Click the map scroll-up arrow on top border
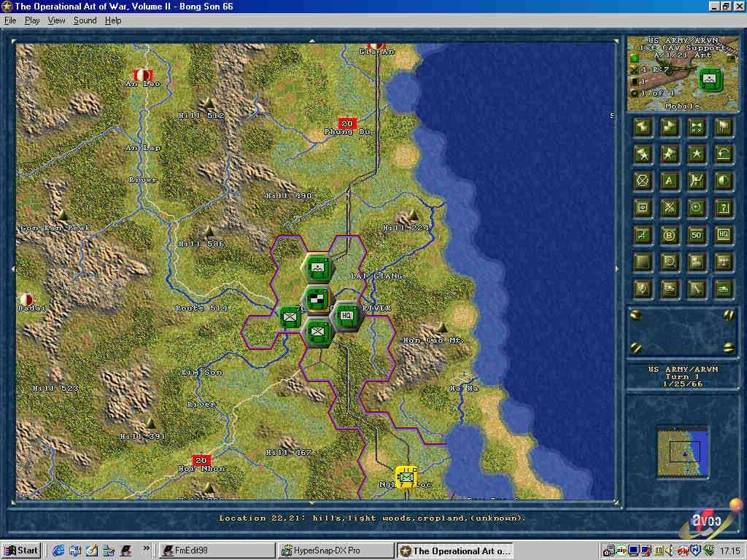This screenshot has width=747, height=560. point(312,41)
